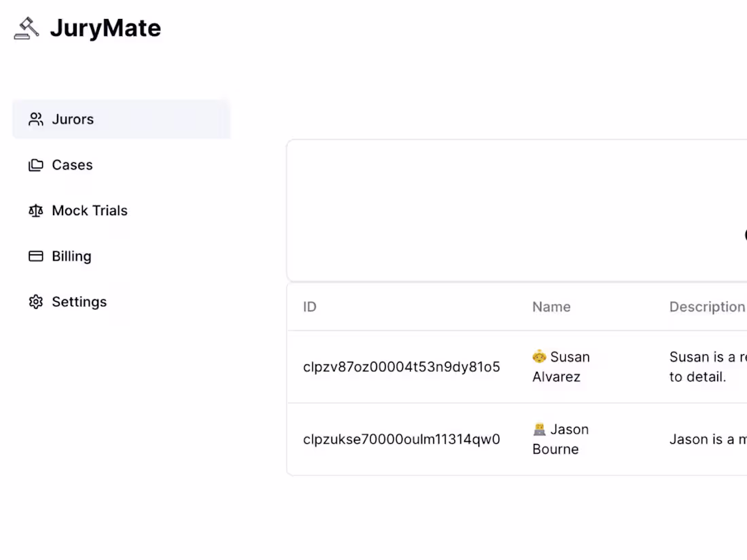
Task: Sort by the ID column header
Action: (x=309, y=307)
